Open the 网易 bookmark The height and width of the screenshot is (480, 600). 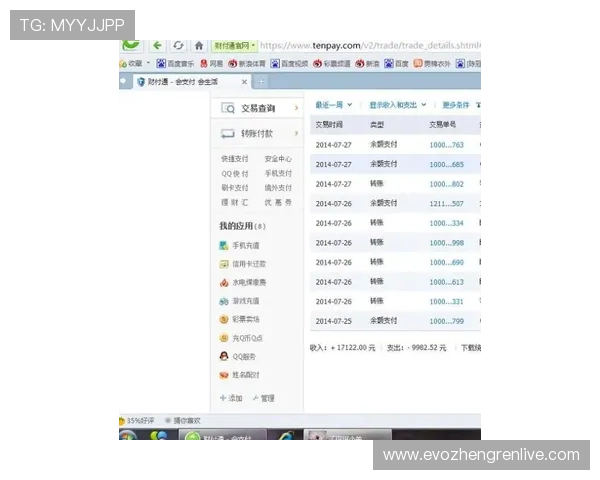(x=212, y=64)
